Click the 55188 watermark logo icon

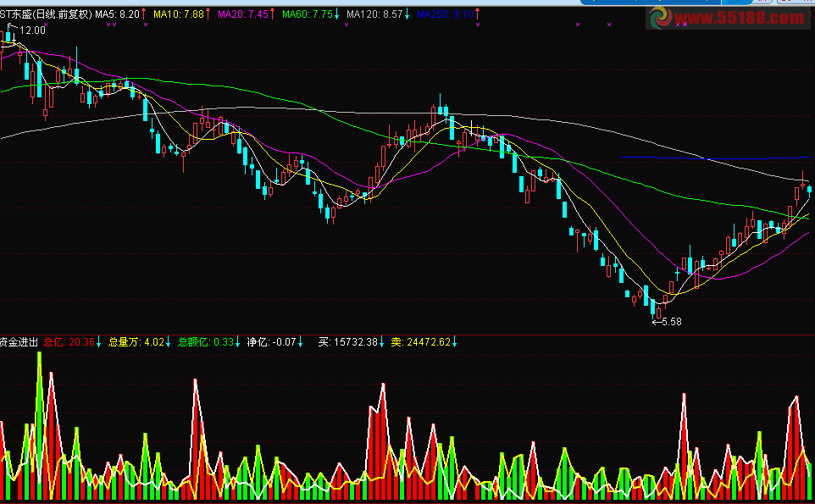coord(662,18)
